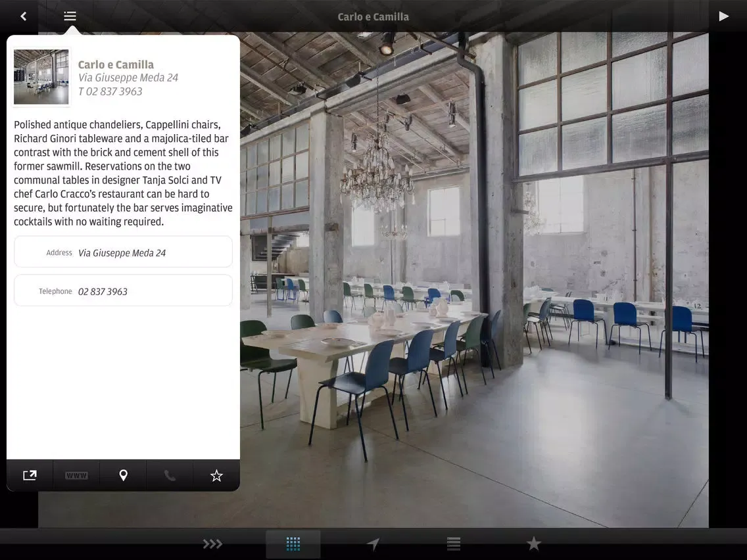Advance with the play arrow at top right
747x560 pixels.
723,16
